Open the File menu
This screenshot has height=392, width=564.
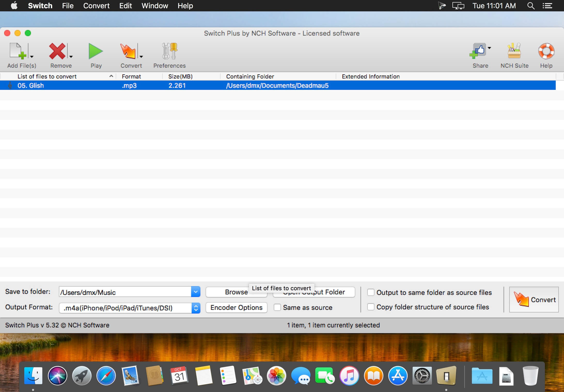click(68, 6)
